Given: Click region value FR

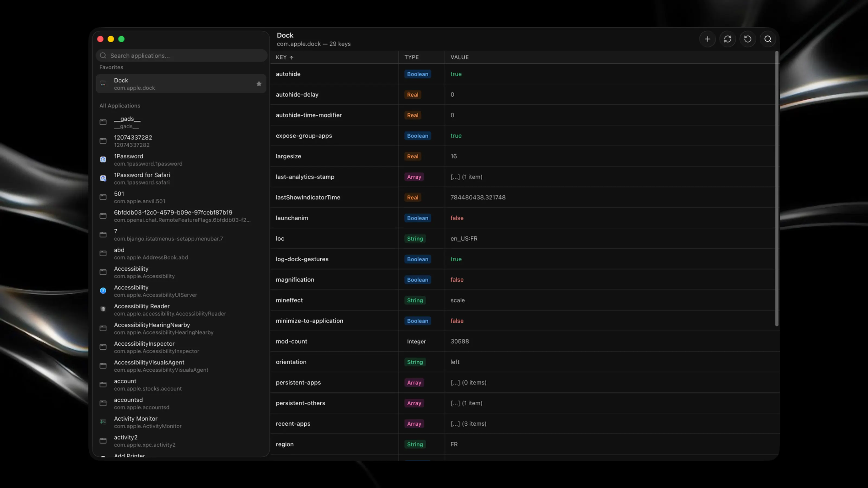Looking at the screenshot, I should [x=454, y=444].
